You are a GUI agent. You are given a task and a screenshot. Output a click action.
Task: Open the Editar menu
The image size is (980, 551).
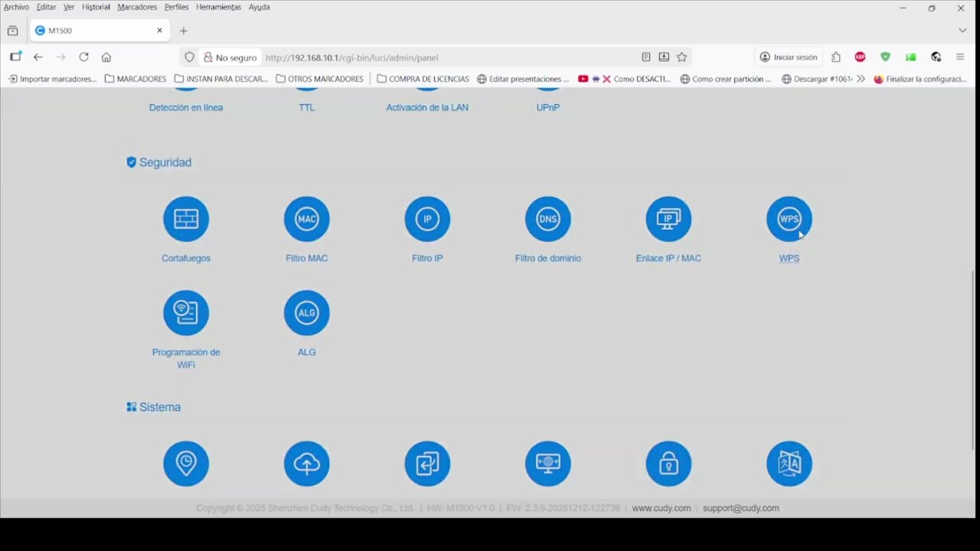tap(46, 7)
